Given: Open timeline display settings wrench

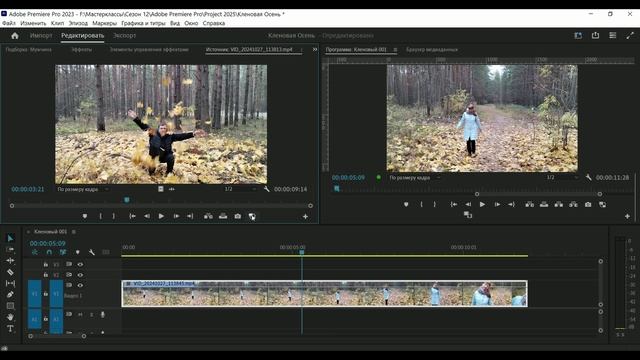Looking at the screenshot, I should (92, 252).
